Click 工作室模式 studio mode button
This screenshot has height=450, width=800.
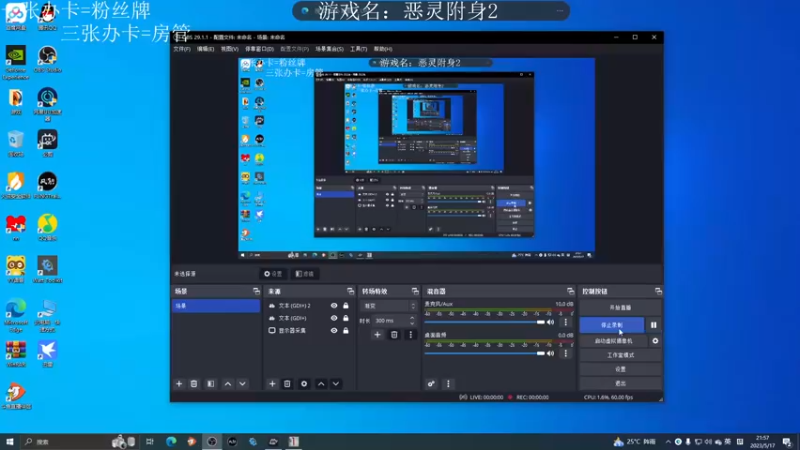pos(620,355)
